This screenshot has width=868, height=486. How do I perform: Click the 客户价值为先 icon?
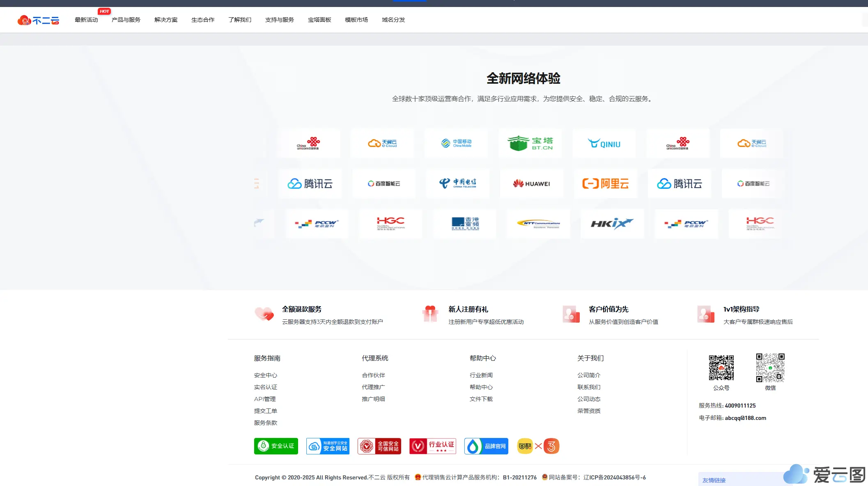[571, 314]
